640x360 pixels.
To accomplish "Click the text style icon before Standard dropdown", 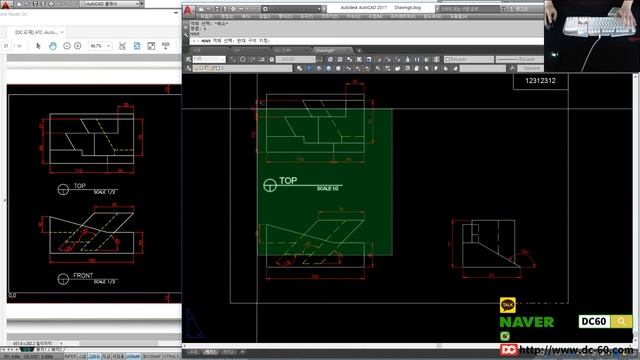I will coord(513,68).
